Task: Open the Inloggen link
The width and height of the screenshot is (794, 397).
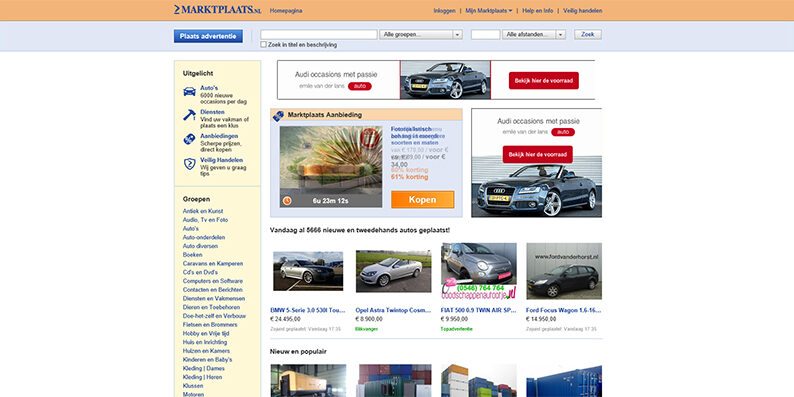Action: tap(444, 11)
